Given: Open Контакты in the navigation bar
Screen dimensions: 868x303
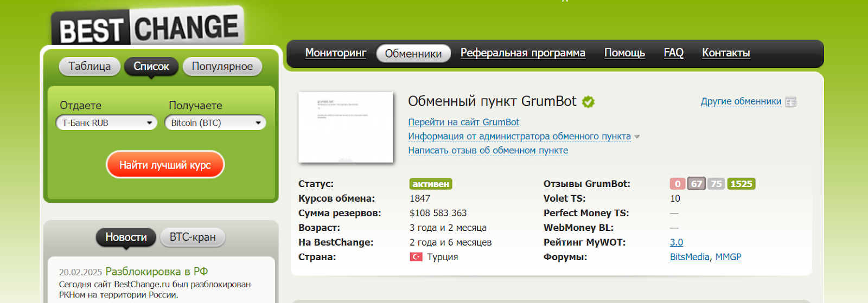Looking at the screenshot, I should (726, 53).
